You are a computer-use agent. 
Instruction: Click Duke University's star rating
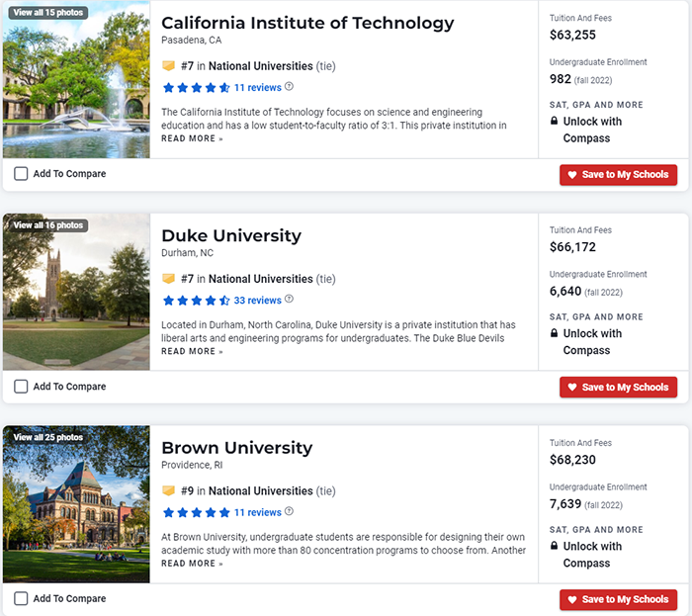point(196,301)
